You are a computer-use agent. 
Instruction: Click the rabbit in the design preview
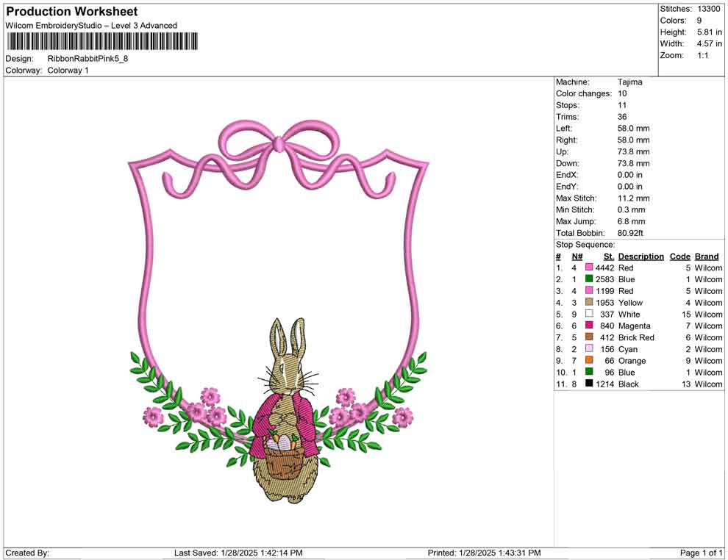click(x=287, y=411)
